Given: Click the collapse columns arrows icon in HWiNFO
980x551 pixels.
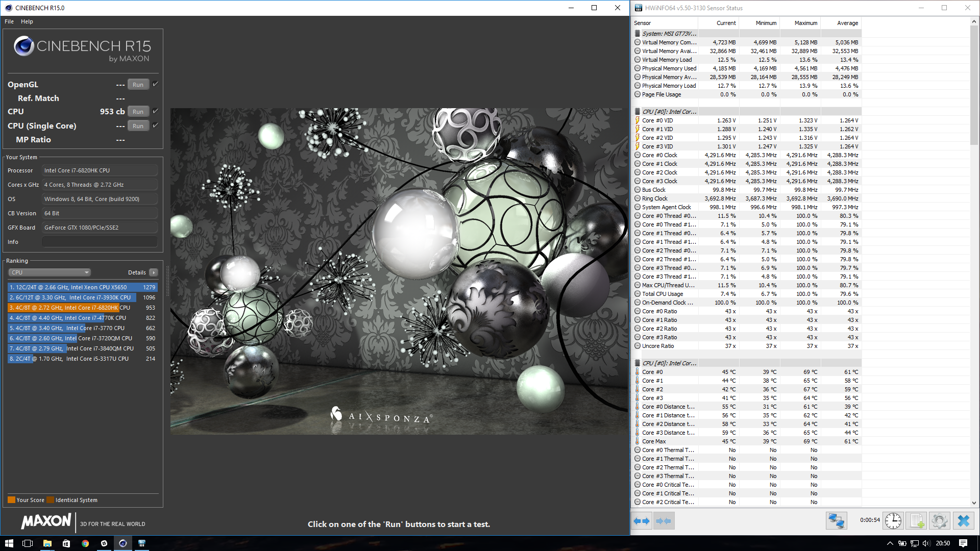Looking at the screenshot, I should tap(664, 521).
